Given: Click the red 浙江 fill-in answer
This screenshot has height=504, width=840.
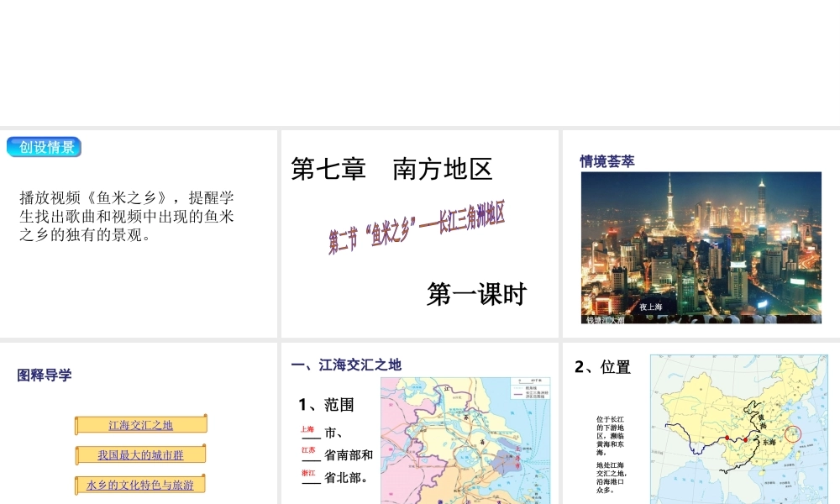Looking at the screenshot, I should [x=308, y=473].
